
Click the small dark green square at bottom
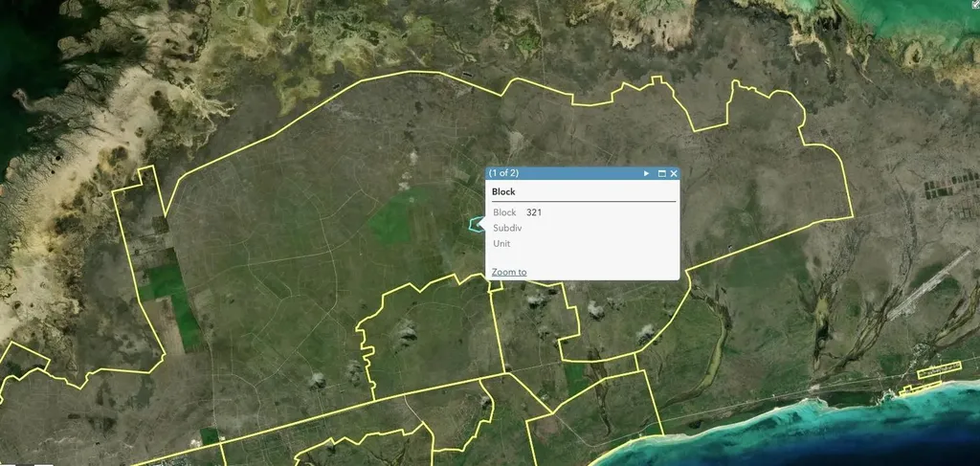[209, 436]
